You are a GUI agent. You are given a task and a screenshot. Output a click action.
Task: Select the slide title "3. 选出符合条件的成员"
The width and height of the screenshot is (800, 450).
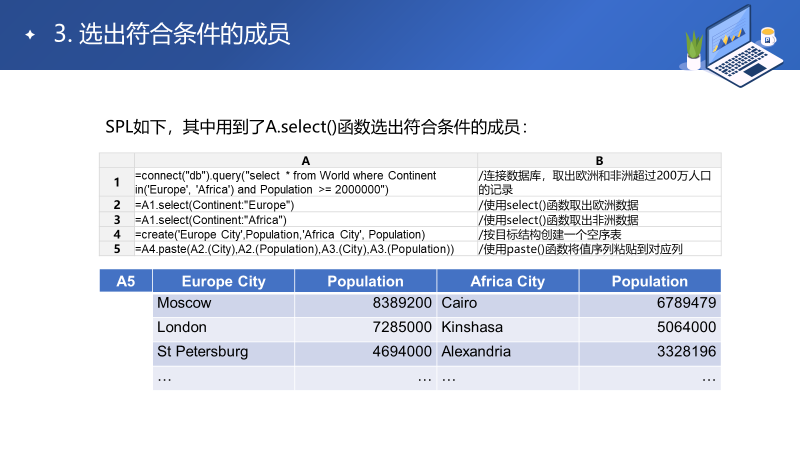[x=171, y=35]
